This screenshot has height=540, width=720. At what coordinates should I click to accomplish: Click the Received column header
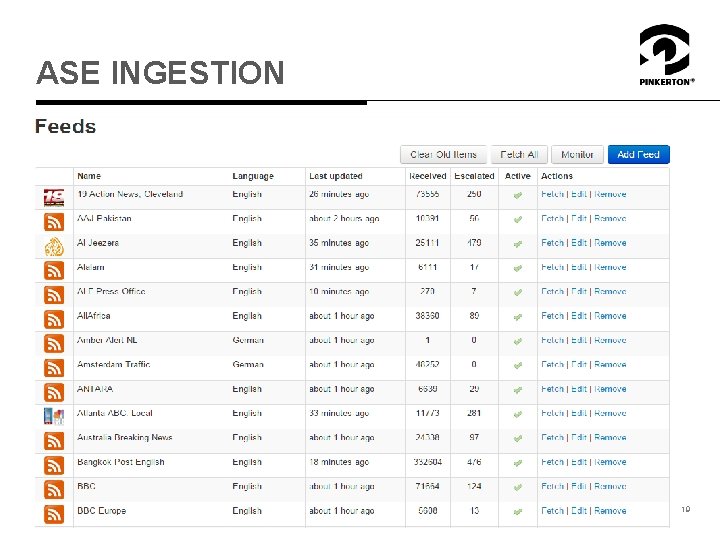click(x=428, y=176)
